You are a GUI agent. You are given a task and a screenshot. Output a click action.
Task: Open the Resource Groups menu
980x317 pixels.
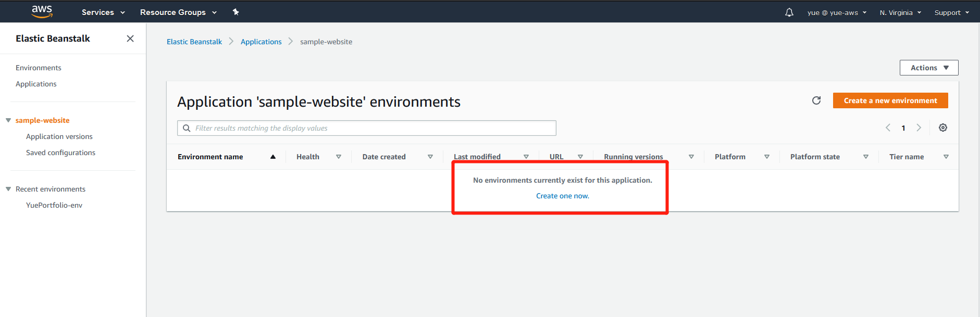pos(178,12)
